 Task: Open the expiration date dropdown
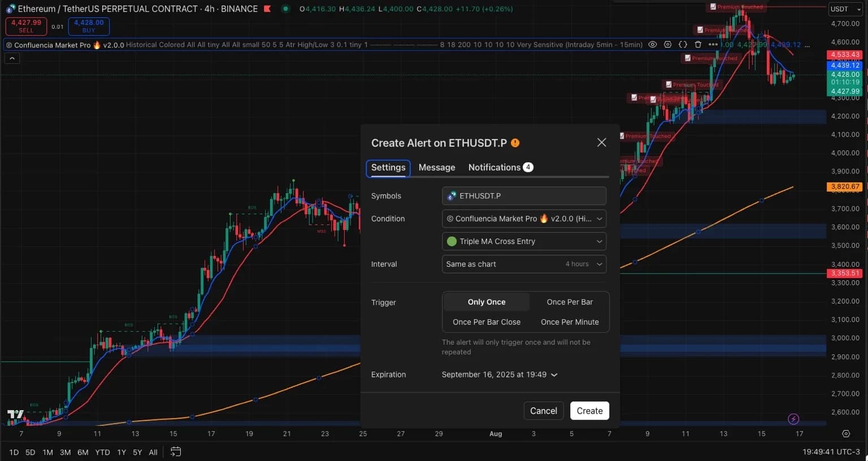point(500,375)
